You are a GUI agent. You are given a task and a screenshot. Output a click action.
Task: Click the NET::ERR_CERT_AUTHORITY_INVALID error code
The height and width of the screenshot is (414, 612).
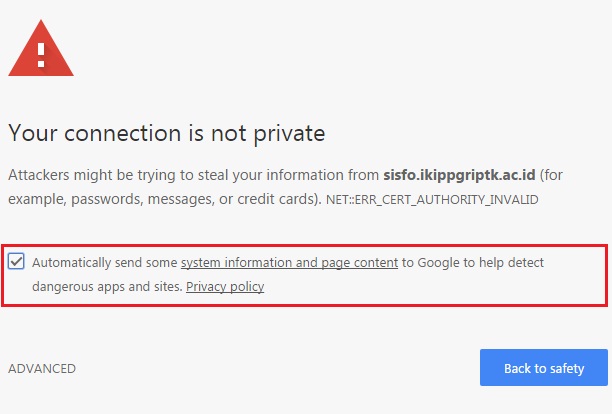coord(433,200)
